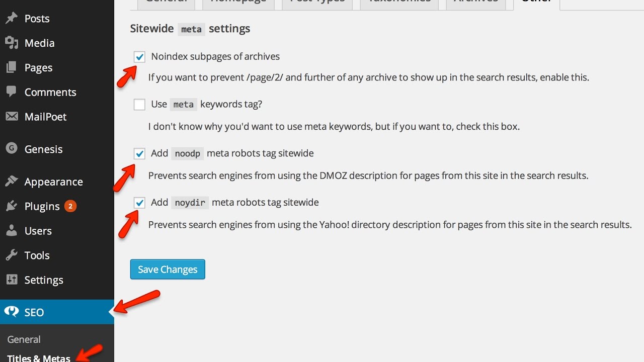Image resolution: width=644 pixels, height=362 pixels.
Task: Uncheck the noodp meta robots checkbox
Action: pos(139,153)
